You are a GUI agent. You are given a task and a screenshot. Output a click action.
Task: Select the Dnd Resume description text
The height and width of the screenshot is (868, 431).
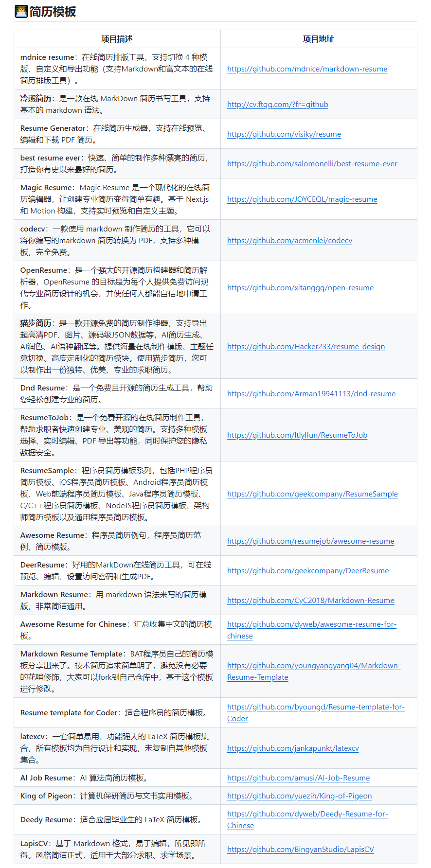117,394
